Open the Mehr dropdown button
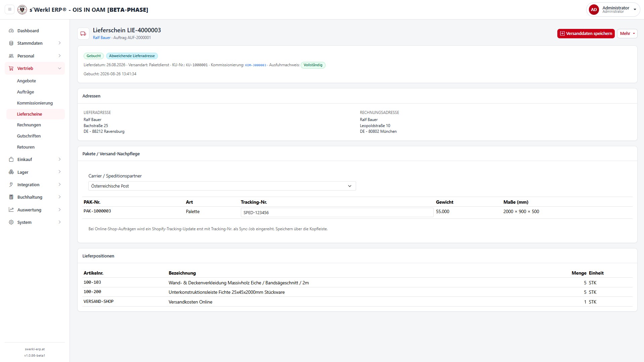 click(627, 33)
